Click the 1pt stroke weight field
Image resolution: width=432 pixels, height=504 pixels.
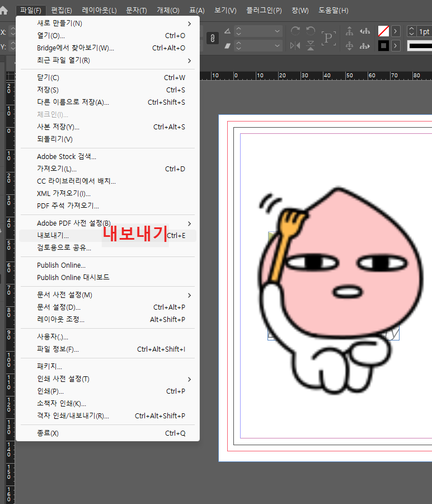pyautogui.click(x=425, y=31)
